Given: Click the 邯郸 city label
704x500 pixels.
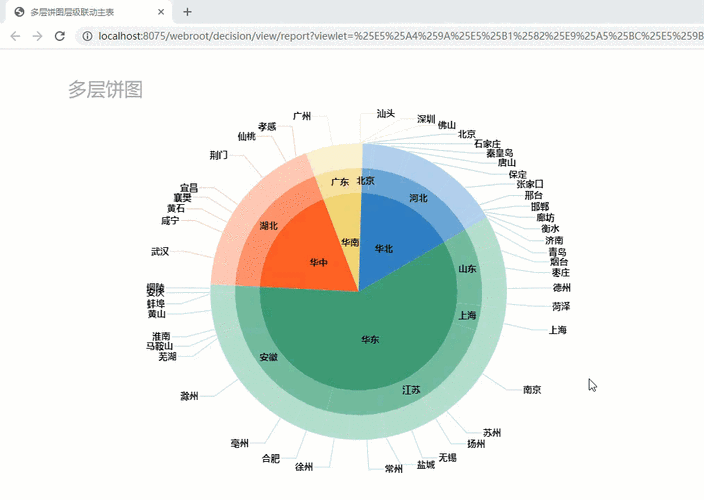Looking at the screenshot, I should pos(540,206).
